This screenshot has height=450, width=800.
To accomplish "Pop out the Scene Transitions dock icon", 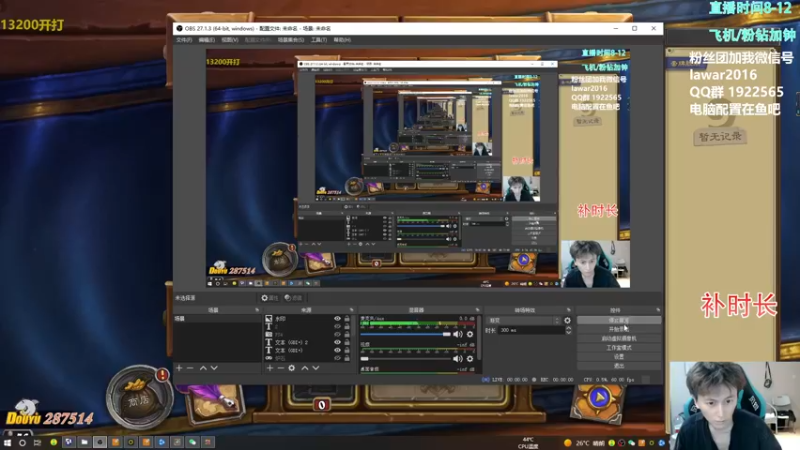I will pyautogui.click(x=568, y=310).
